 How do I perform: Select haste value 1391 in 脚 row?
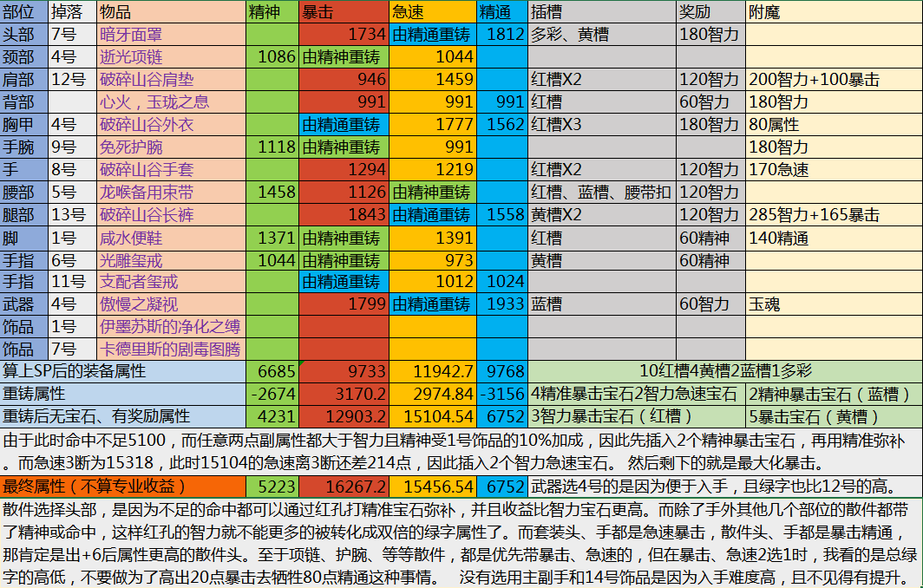[x=433, y=238]
